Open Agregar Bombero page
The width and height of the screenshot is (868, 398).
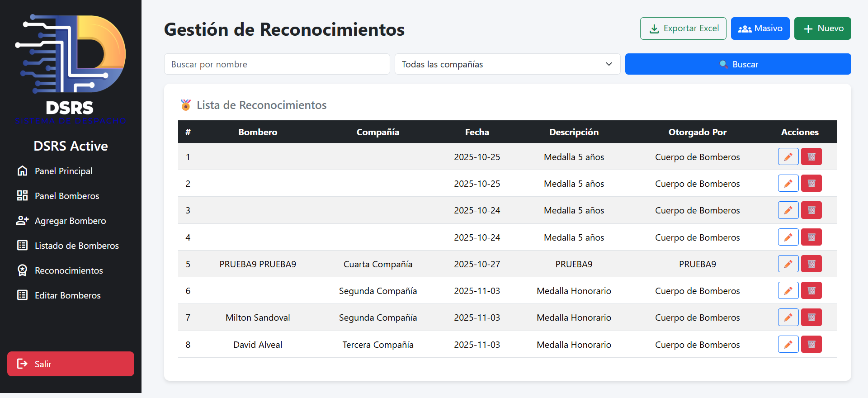coord(71,221)
